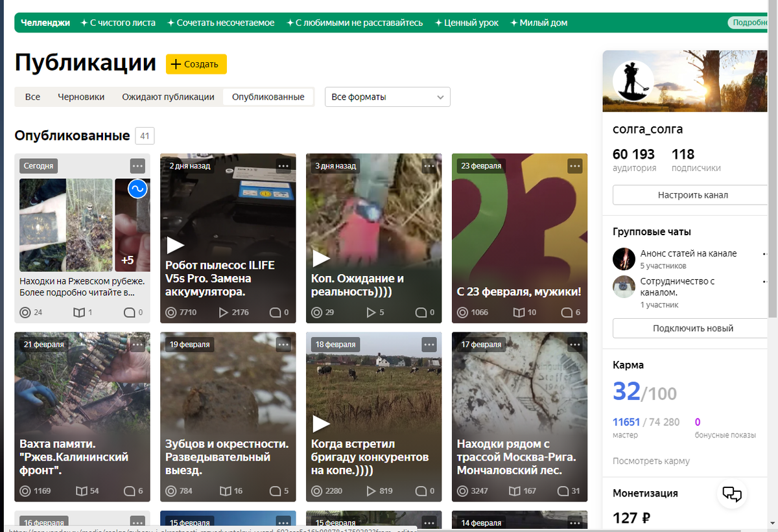Click the comments icon on the '23 февраля' card
778x532 pixels.
coord(567,312)
